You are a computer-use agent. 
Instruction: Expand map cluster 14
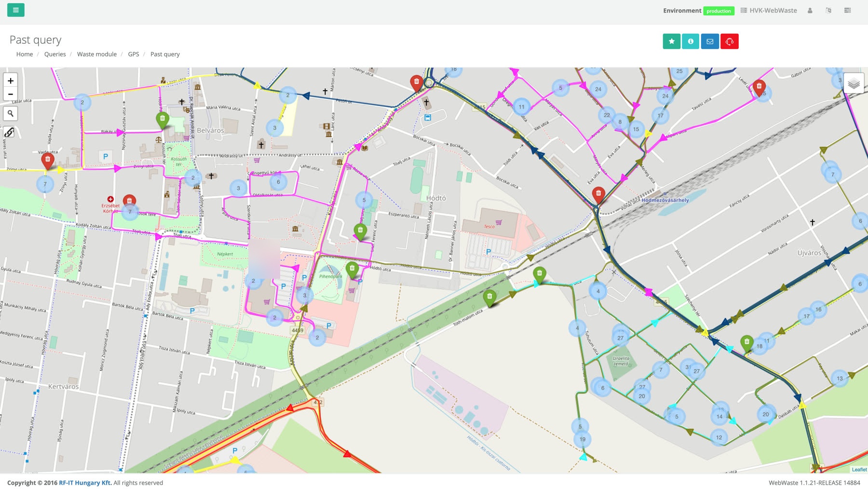tap(719, 417)
